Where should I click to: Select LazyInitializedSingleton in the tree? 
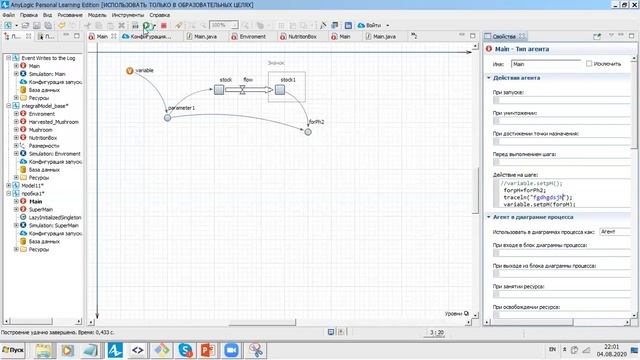coord(55,218)
